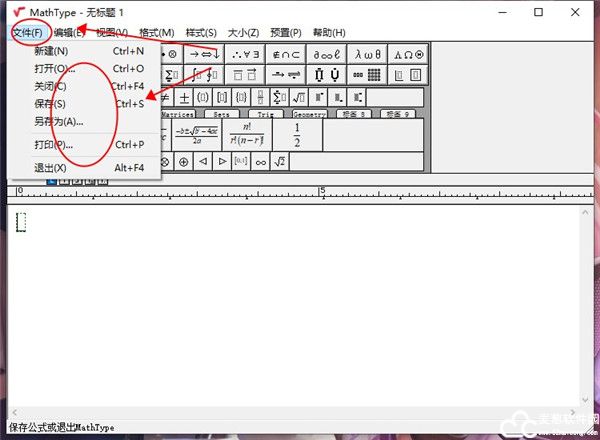600x440 pixels.
Task: Insert the quadratic formula expression
Action: [x=198, y=135]
